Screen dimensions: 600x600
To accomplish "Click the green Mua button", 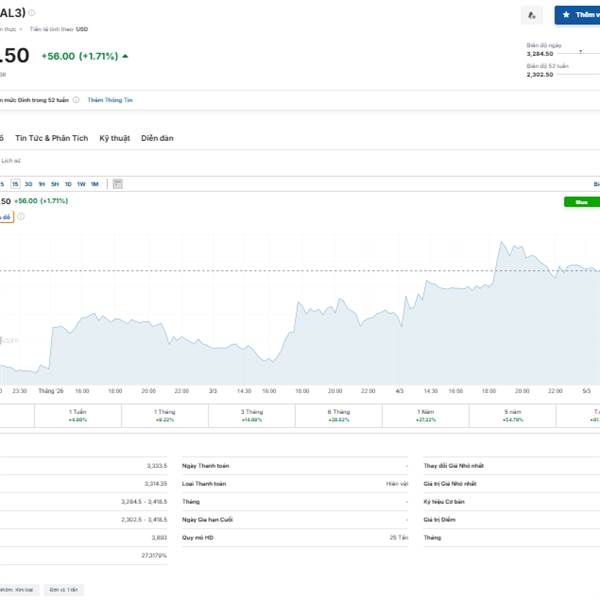I will (x=581, y=201).
